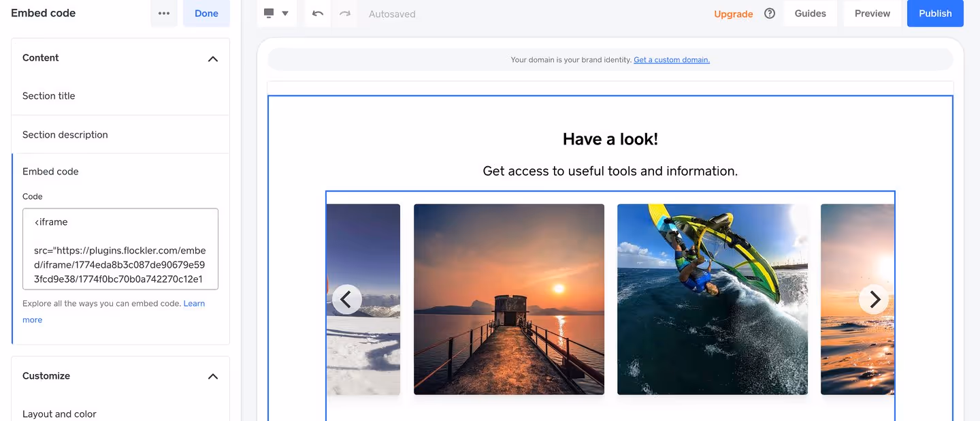Show previous carousel slide arrow

[x=347, y=299]
